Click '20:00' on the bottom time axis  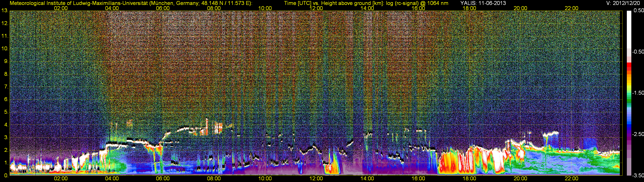(x=521, y=179)
